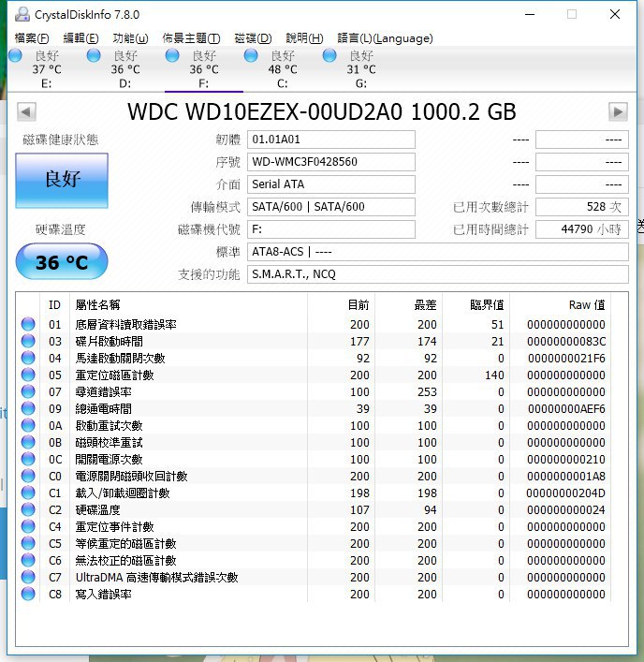
Task: Go to next disk with right arrow
Action: click(x=617, y=111)
